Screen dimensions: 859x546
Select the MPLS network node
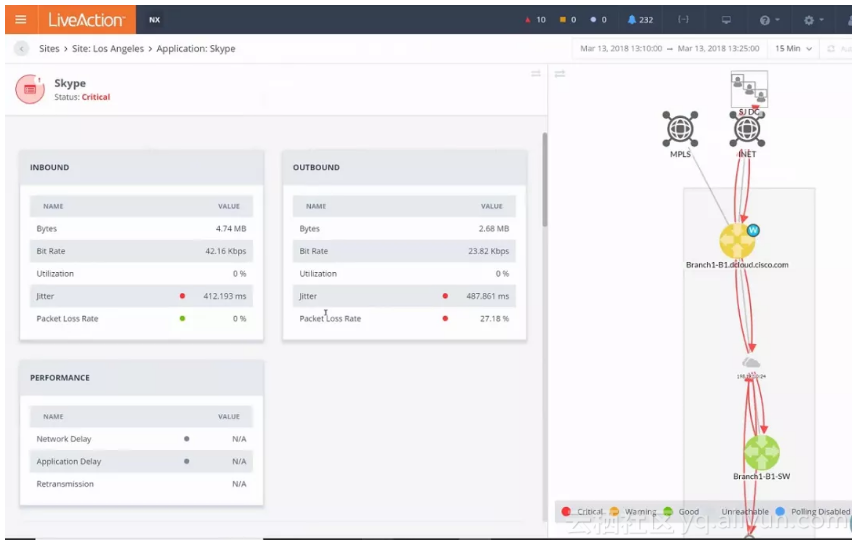pyautogui.click(x=680, y=129)
